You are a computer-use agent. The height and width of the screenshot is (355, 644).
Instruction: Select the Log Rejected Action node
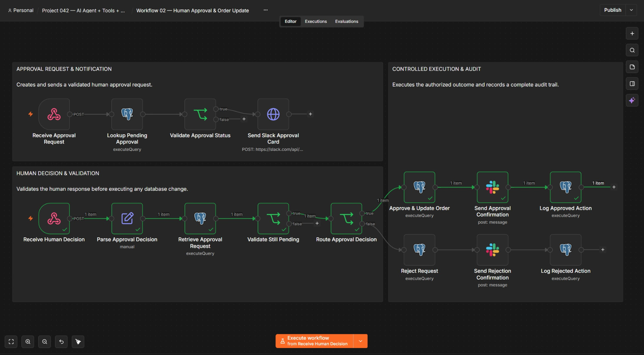(x=566, y=250)
